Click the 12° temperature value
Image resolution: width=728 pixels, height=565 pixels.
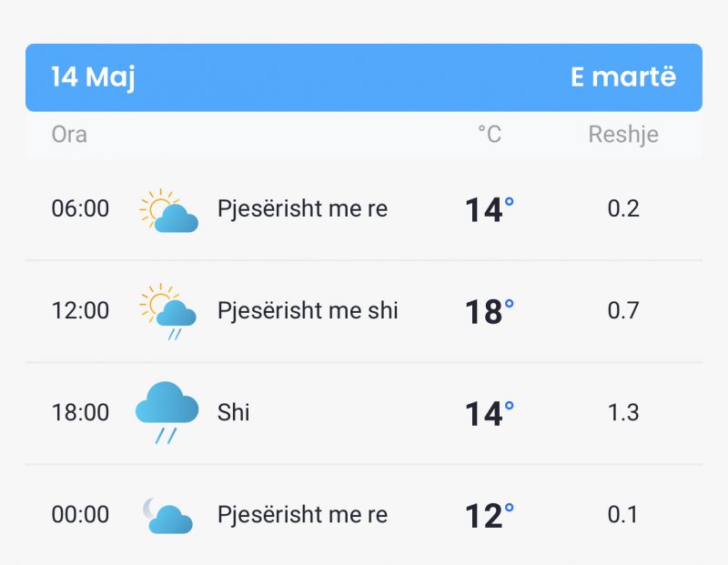point(490,515)
